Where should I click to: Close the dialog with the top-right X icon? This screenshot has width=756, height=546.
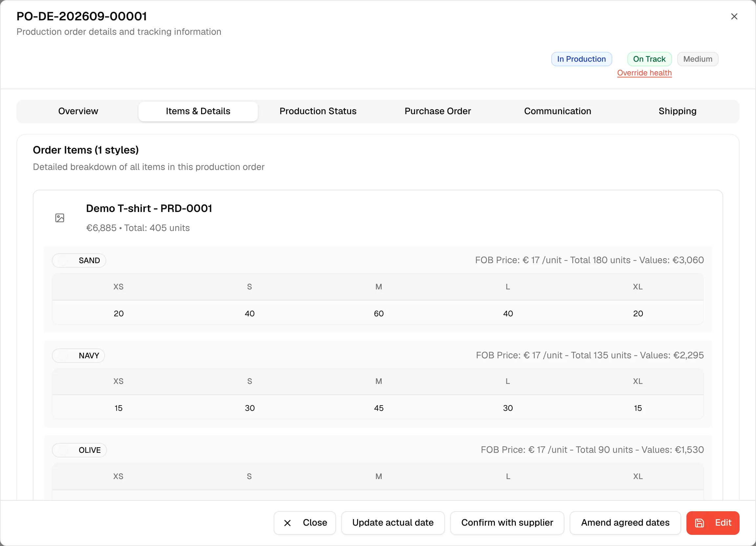point(734,16)
